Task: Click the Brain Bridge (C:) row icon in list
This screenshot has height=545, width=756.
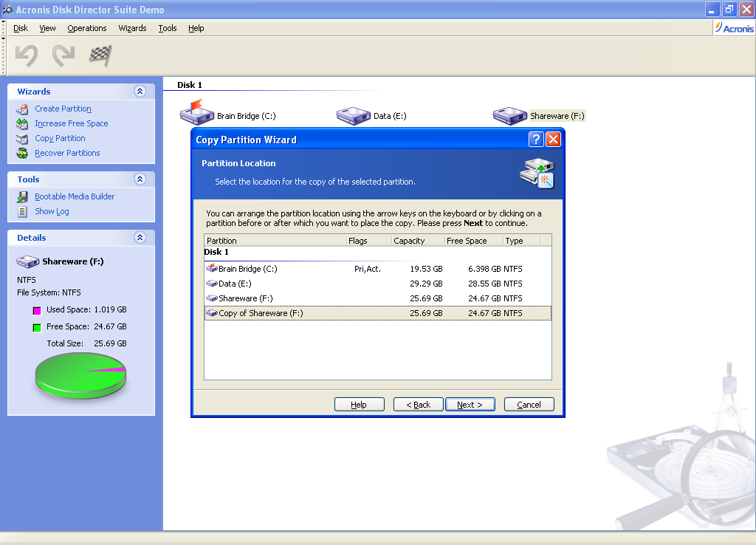Action: pyautogui.click(x=212, y=268)
